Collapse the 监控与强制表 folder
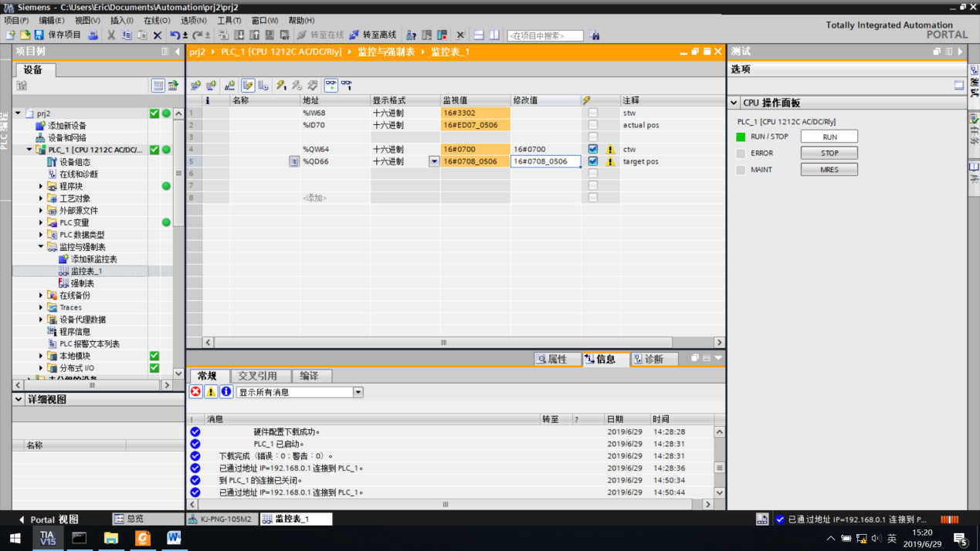 click(x=42, y=248)
